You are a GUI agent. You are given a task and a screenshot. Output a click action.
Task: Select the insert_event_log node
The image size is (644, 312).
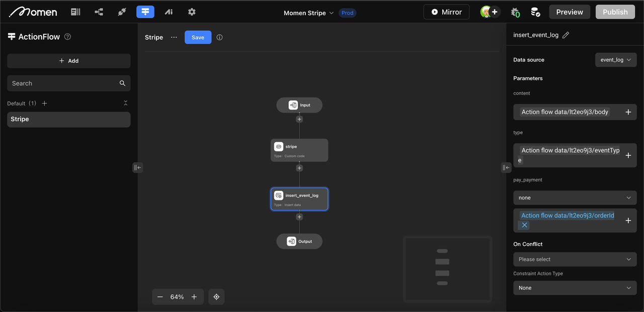coord(299,199)
